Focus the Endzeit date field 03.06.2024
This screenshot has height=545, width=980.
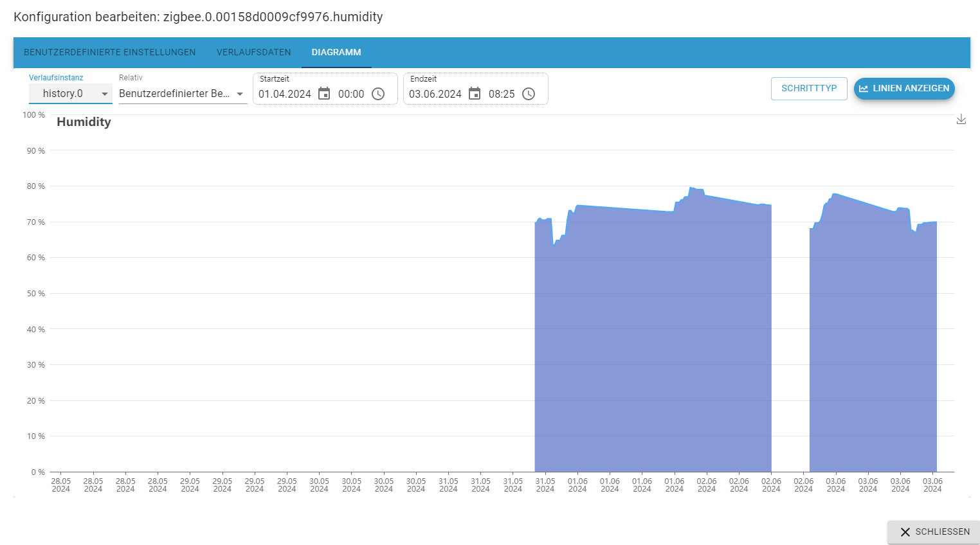pos(435,94)
